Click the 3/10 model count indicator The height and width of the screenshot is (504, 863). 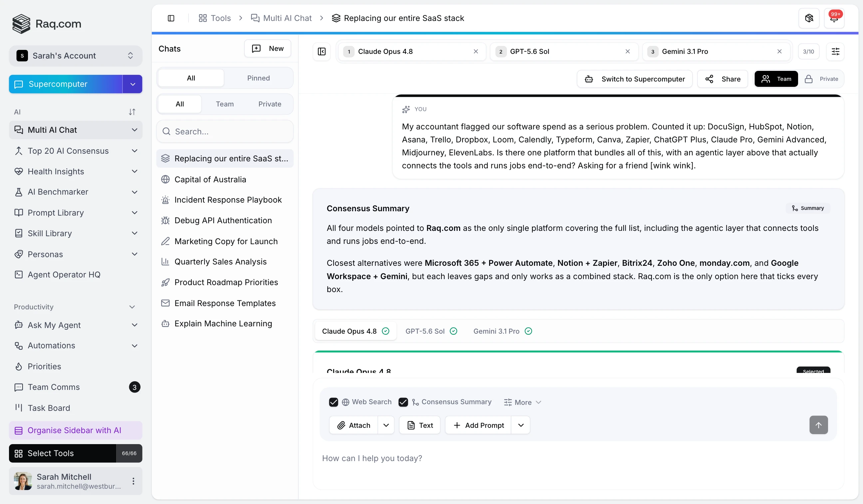(x=808, y=52)
